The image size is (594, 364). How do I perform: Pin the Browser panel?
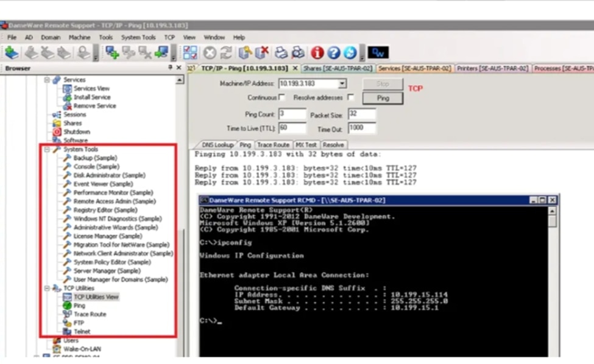pyautogui.click(x=170, y=68)
